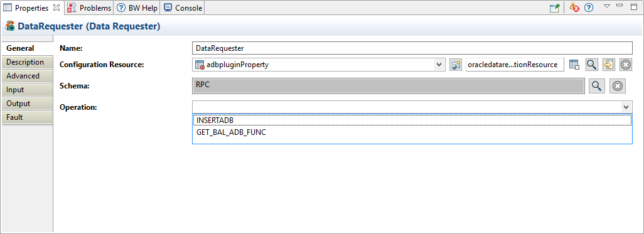Image resolution: width=644 pixels, height=234 pixels.
Task: Click the DataRequester (Data Requester) title
Action: [89, 27]
